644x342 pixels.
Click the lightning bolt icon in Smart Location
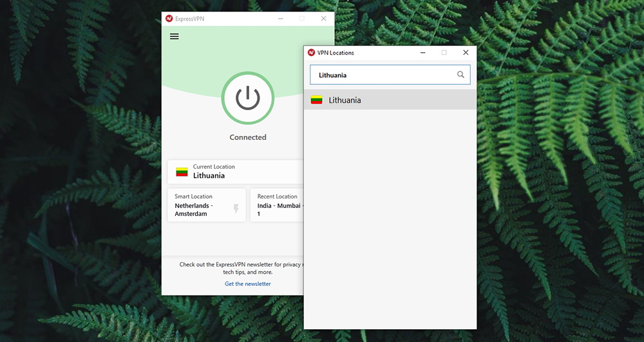coord(236,209)
